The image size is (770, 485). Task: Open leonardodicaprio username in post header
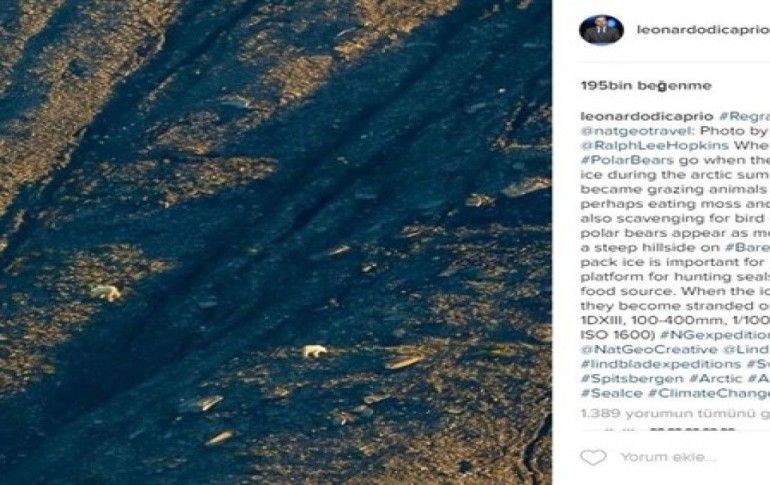703,29
